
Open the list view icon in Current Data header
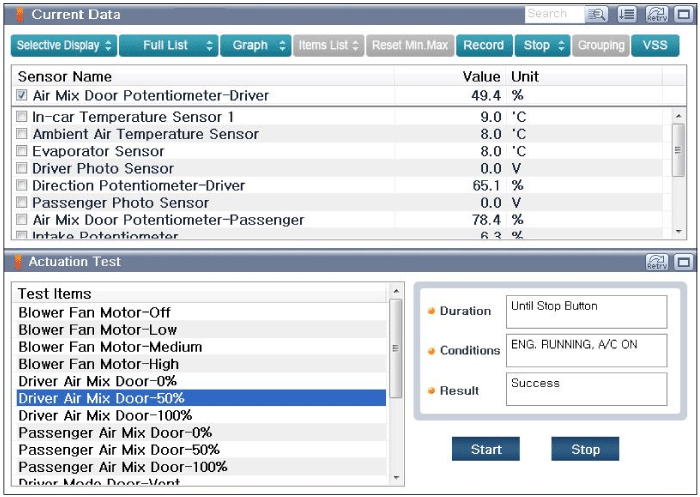click(x=627, y=15)
